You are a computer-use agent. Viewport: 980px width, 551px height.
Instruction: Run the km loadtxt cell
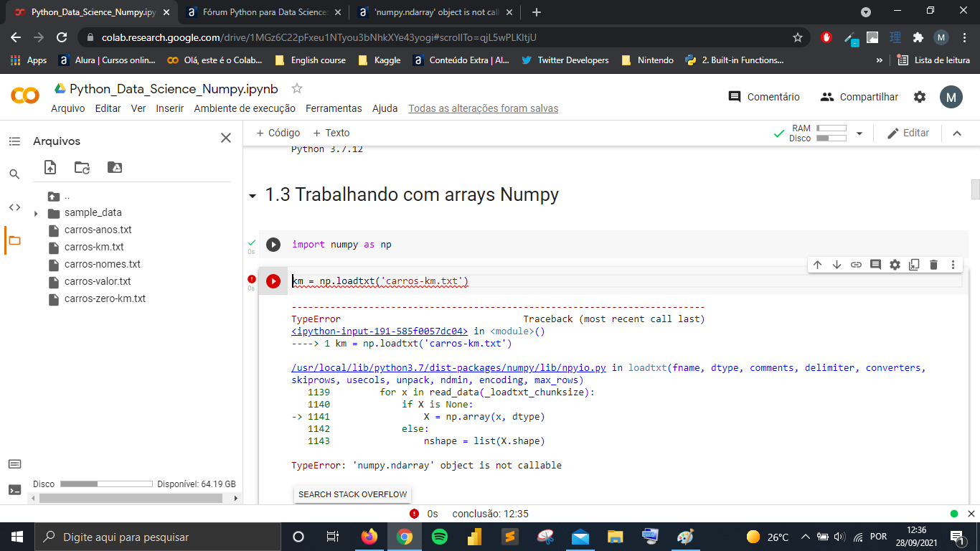click(x=273, y=281)
